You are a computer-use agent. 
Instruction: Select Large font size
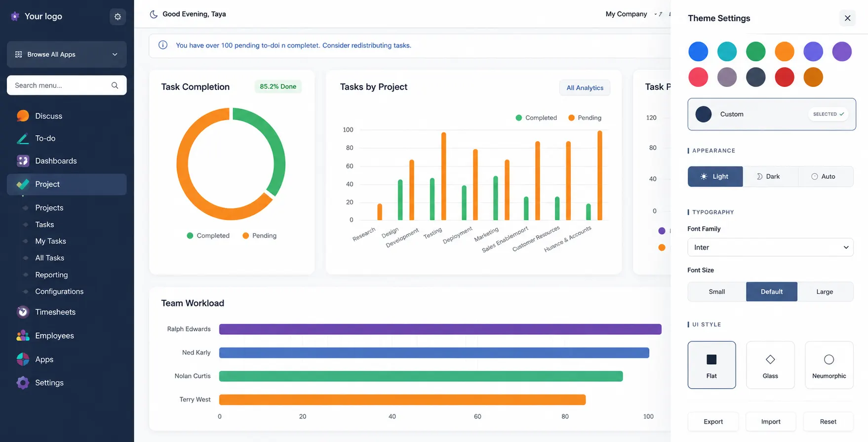(825, 292)
